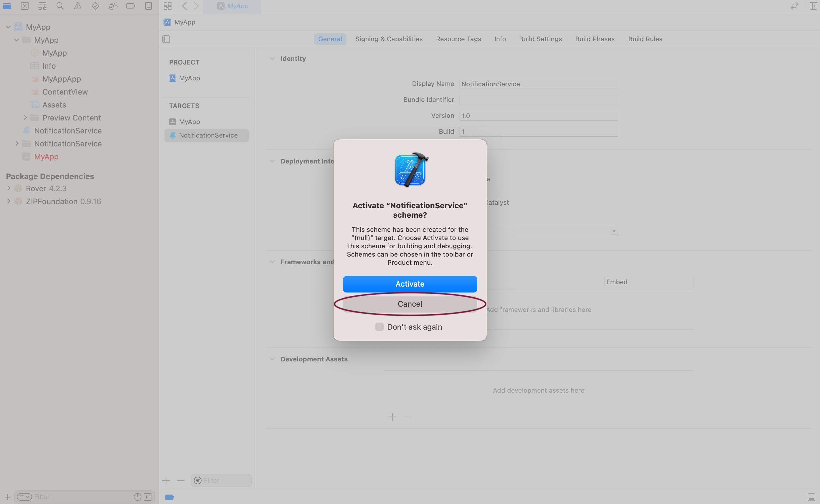This screenshot has width=820, height=504.
Task: Open navigator filter options menu
Action: (24, 497)
